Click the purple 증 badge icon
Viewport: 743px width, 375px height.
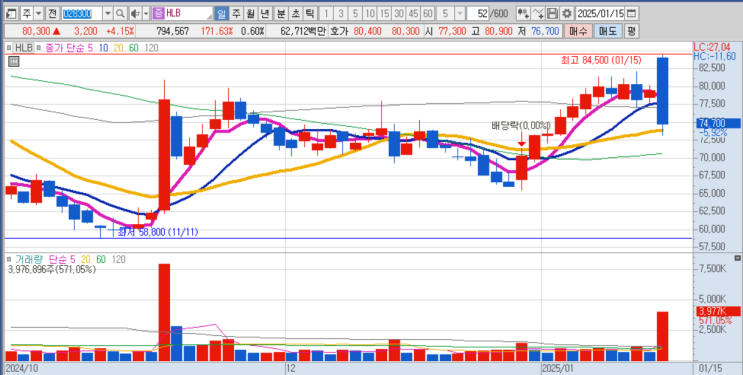tap(158, 13)
